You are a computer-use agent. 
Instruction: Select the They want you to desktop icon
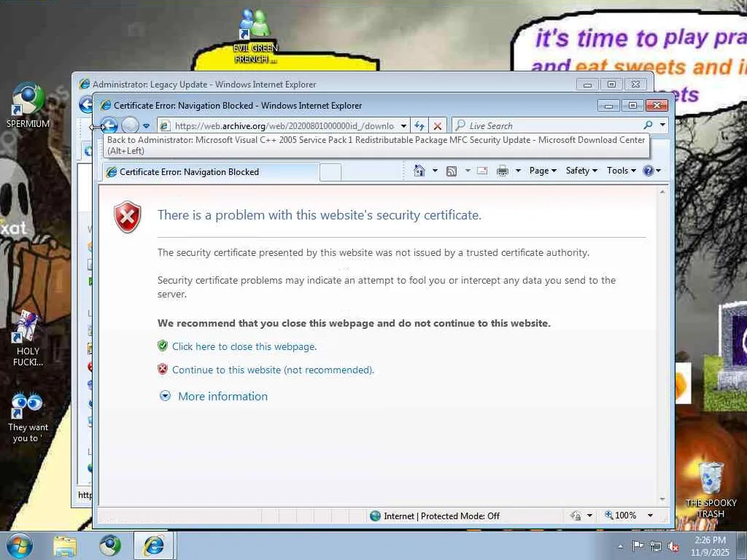coord(28,418)
